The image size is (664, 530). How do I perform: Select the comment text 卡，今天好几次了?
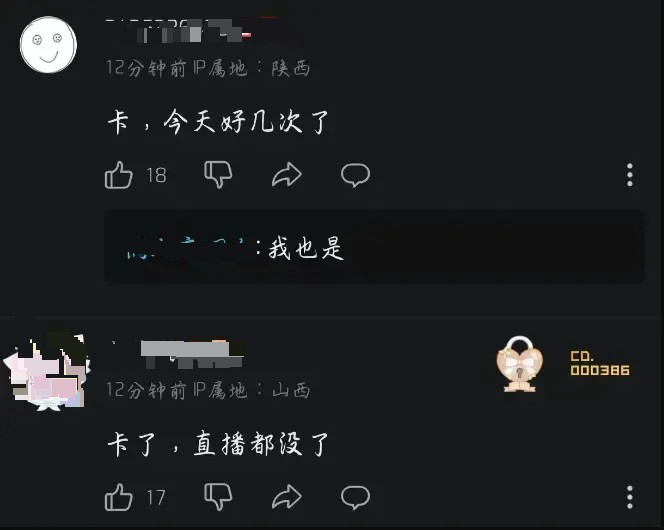tap(218, 122)
